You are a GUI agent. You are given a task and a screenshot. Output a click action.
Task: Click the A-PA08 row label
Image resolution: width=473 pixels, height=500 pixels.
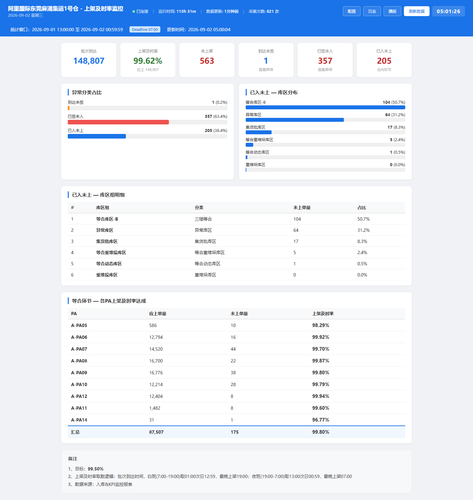[79, 361]
